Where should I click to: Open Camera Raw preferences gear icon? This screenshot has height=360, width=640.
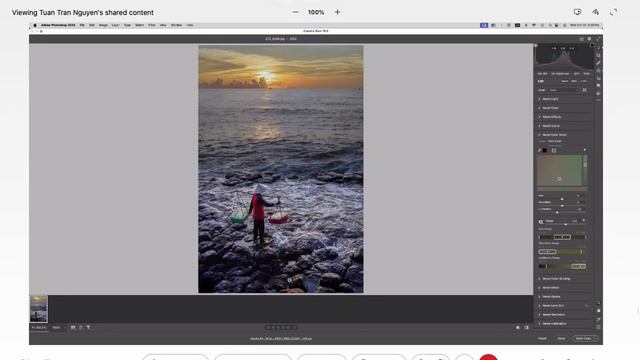[589, 39]
